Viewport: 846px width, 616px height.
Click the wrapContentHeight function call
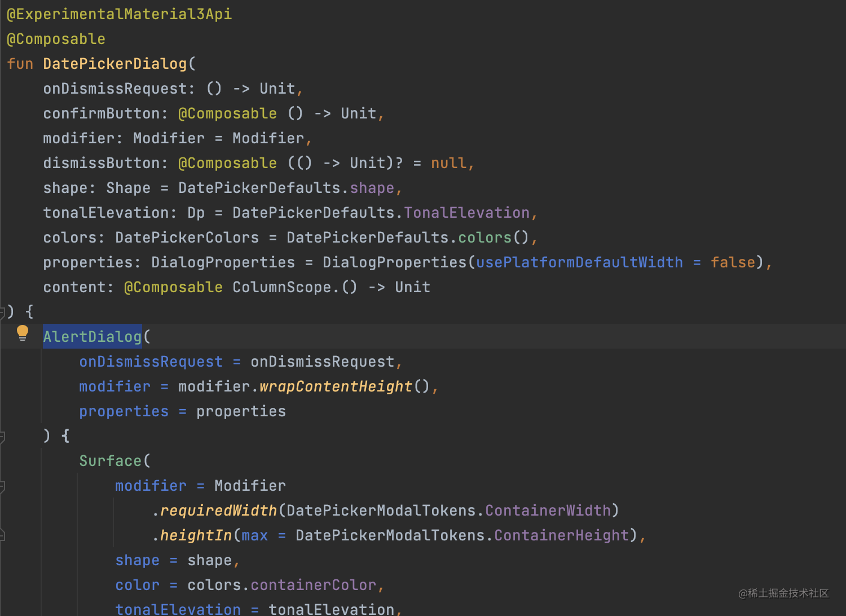click(x=336, y=386)
